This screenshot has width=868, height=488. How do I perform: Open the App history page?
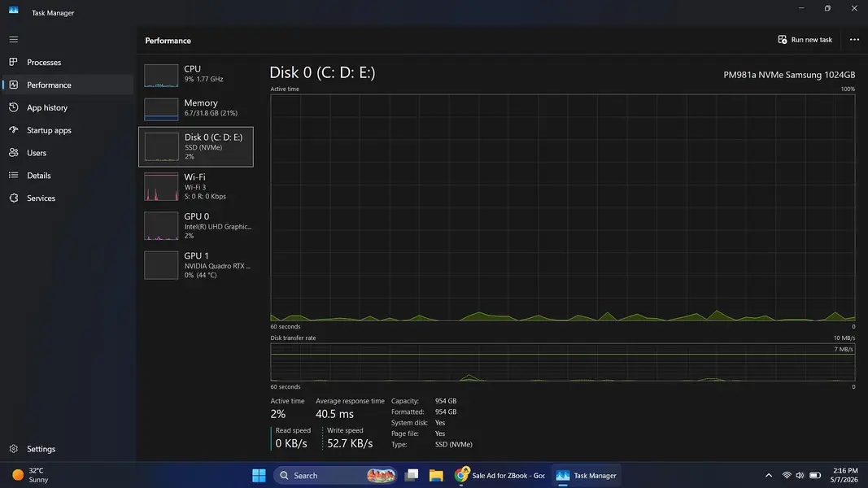(x=68, y=107)
